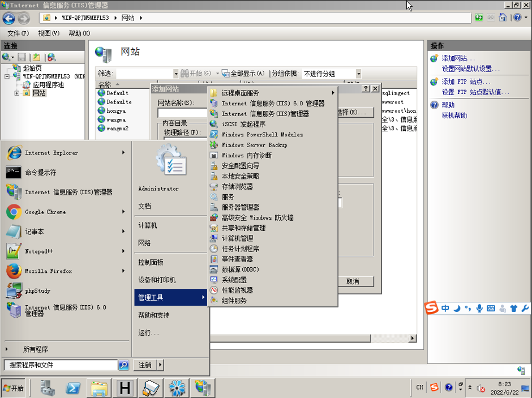This screenshot has width=532, height=398.
Task: Click the Sogou toolbox wrench icon
Action: pyautogui.click(x=525, y=308)
